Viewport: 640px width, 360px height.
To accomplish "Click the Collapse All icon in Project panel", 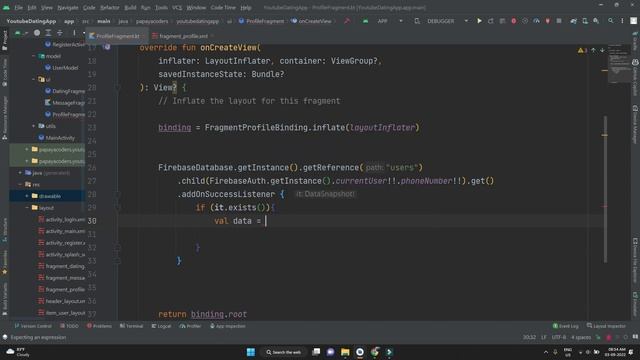I will pyautogui.click(x=60, y=33).
